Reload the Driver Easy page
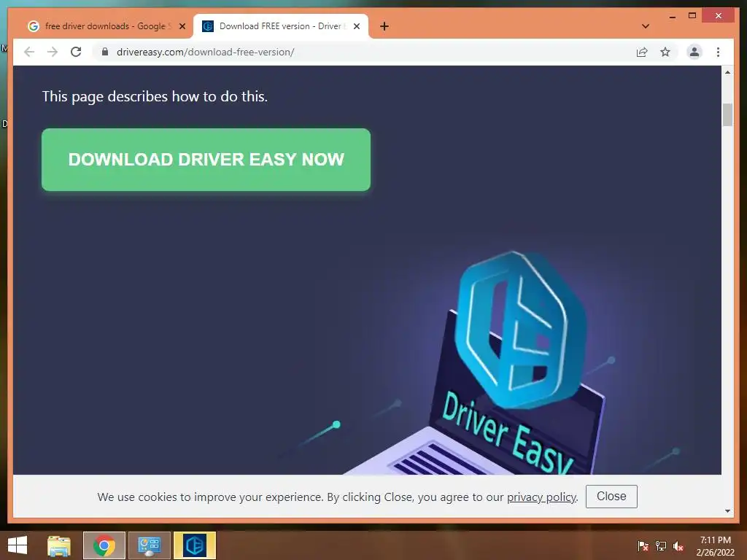 76,52
